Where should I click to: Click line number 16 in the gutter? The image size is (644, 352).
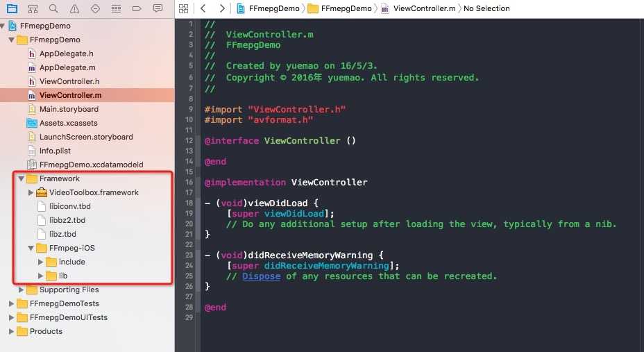pos(189,182)
